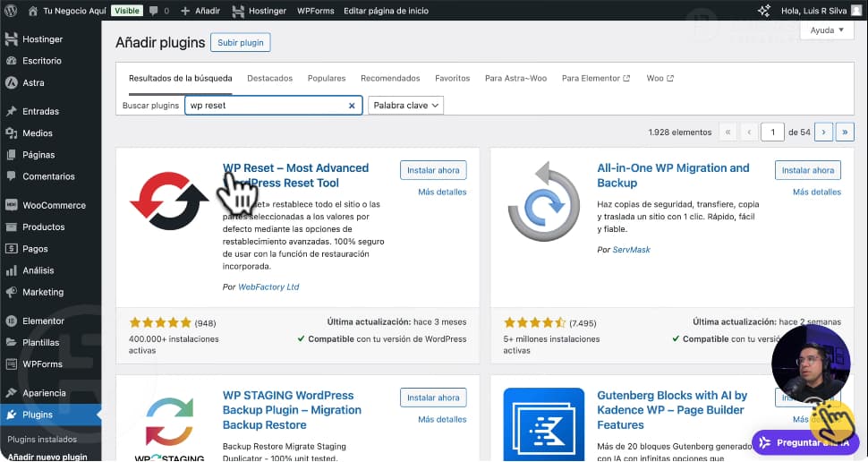Install WP STAGING plugin now

pyautogui.click(x=433, y=398)
